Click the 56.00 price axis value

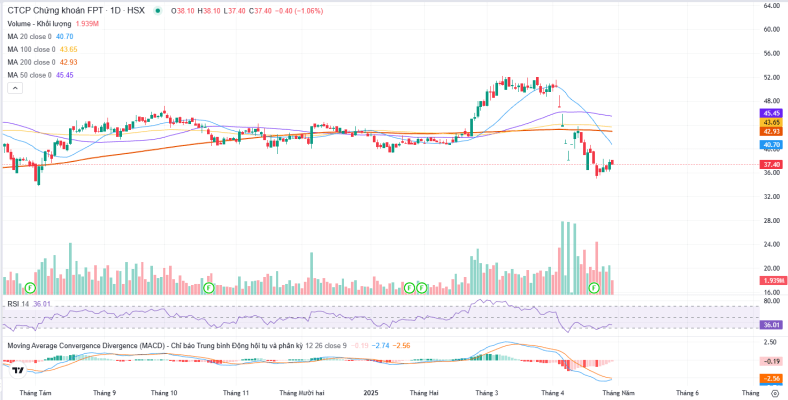click(771, 53)
